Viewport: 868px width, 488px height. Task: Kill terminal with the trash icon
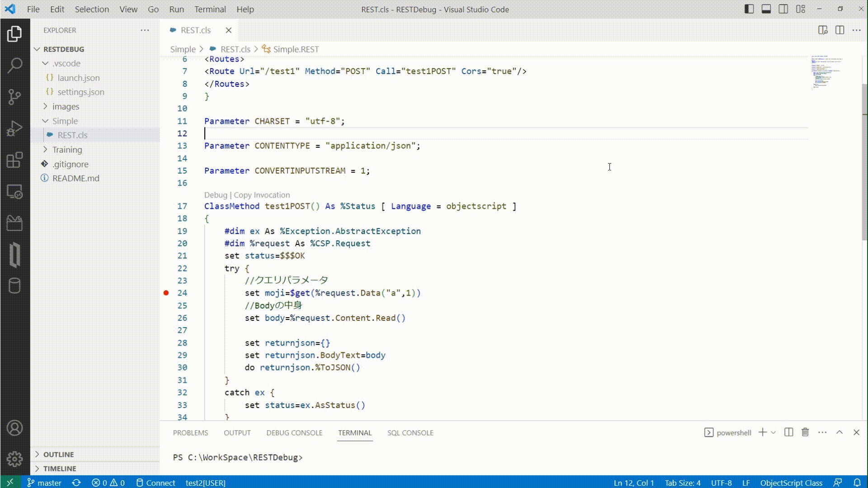point(805,432)
